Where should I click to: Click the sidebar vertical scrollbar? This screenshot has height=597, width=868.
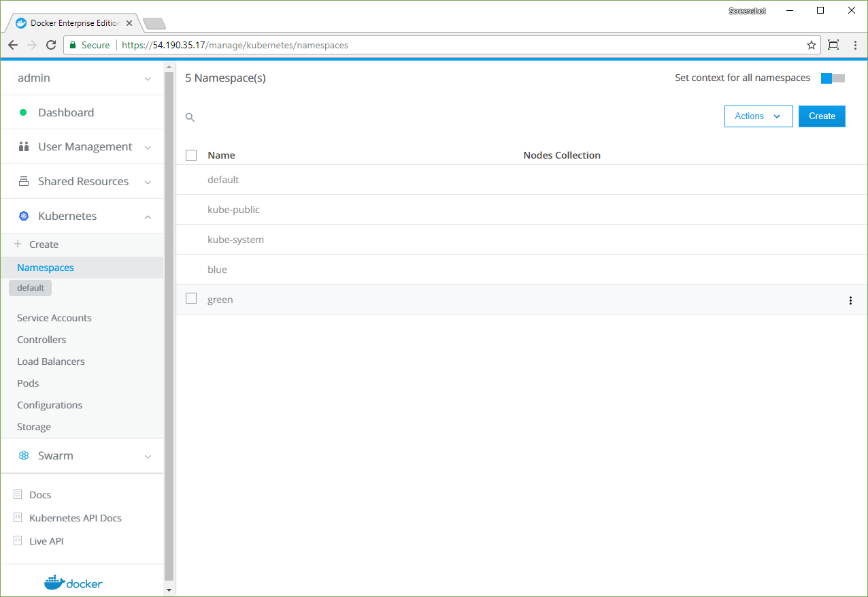169,327
